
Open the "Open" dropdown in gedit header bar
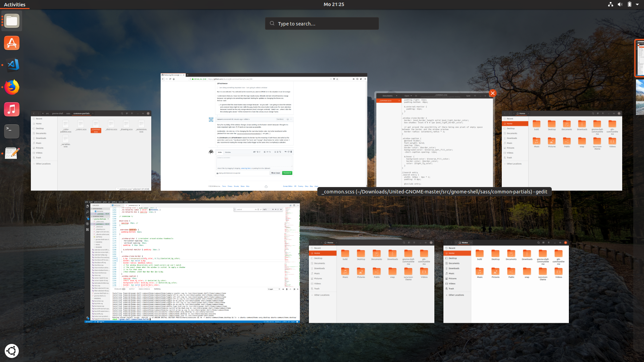(408, 96)
